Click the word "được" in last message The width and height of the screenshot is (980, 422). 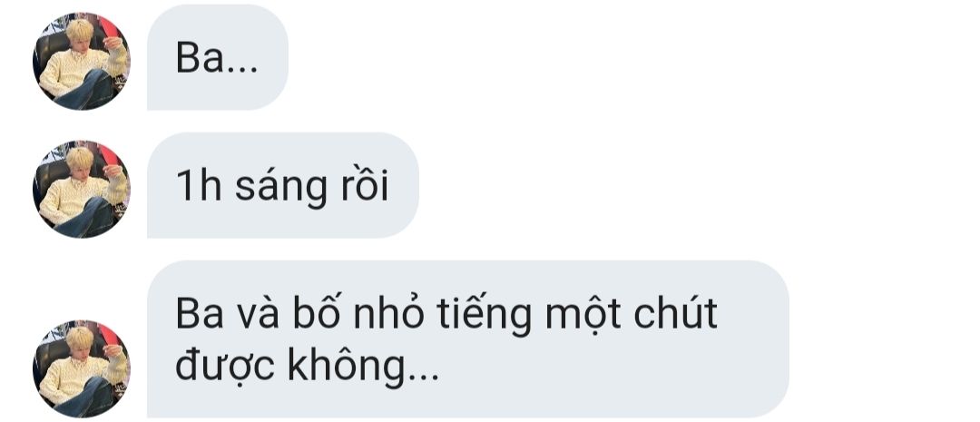click(x=225, y=367)
